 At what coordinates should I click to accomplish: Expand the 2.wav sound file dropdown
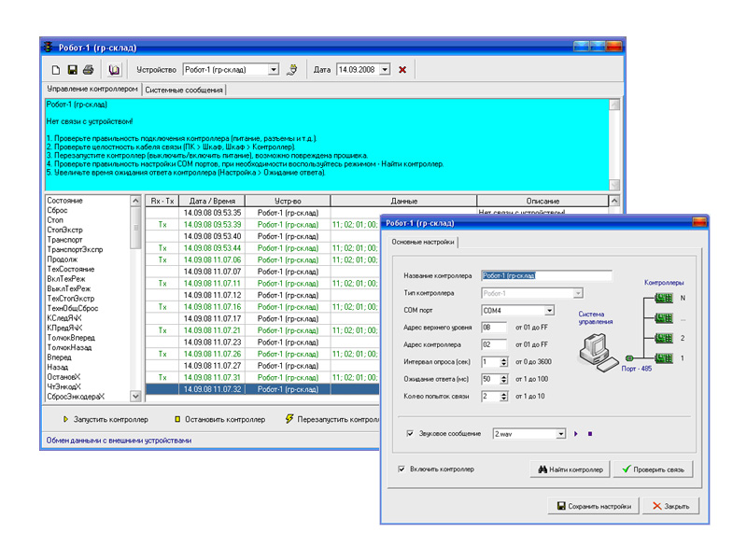tap(560, 434)
